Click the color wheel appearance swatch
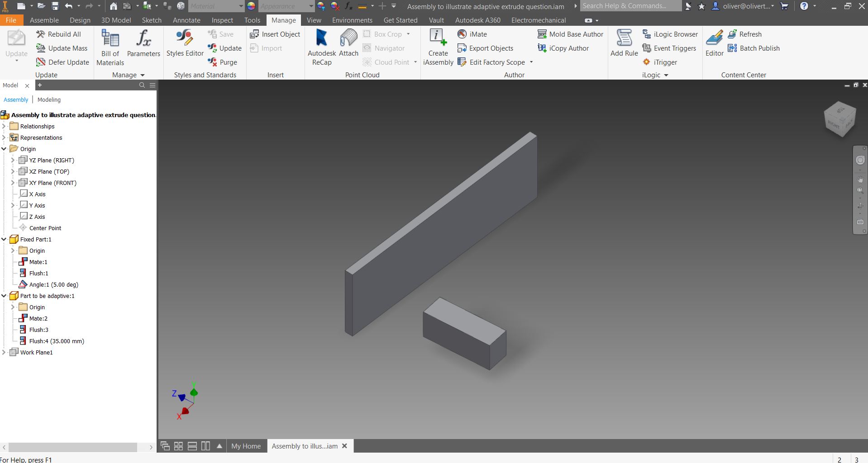This screenshot has width=868, height=463. [251, 6]
